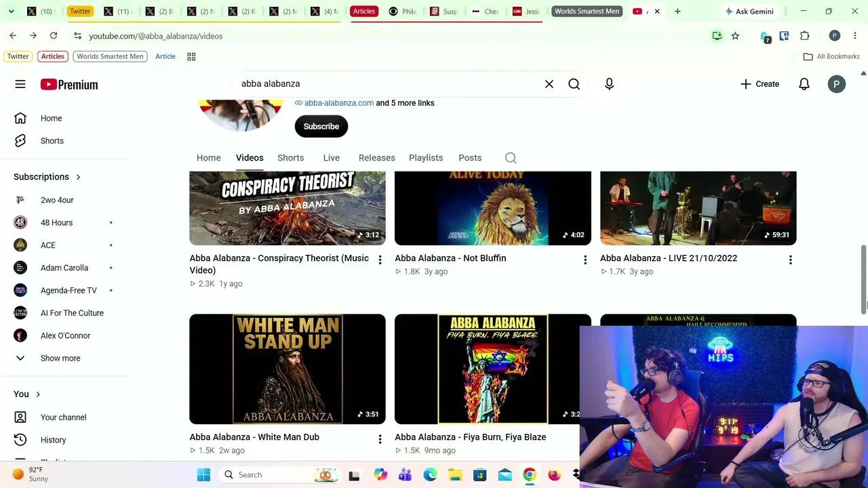Click the Twitter tab group label
The width and height of the screenshot is (868, 488).
click(x=79, y=12)
